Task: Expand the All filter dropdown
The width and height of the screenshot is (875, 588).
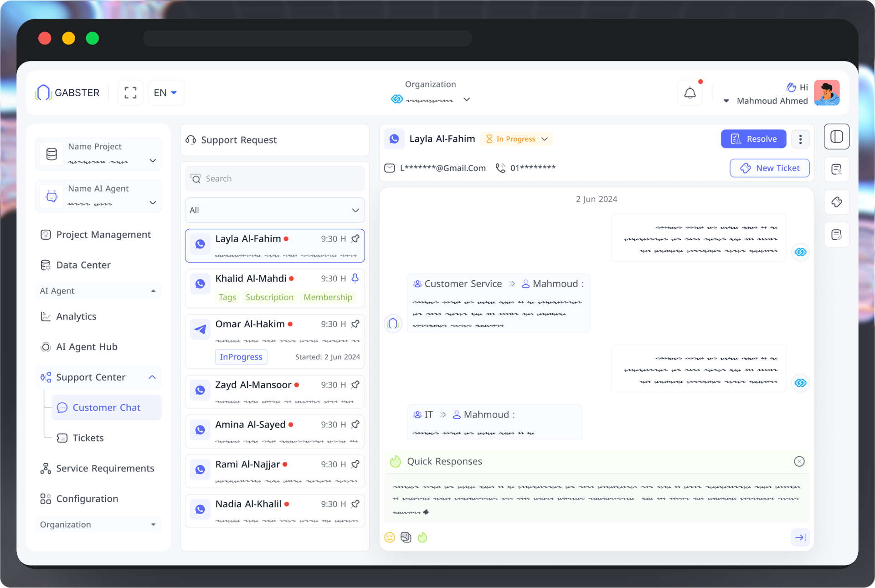Action: pyautogui.click(x=275, y=210)
